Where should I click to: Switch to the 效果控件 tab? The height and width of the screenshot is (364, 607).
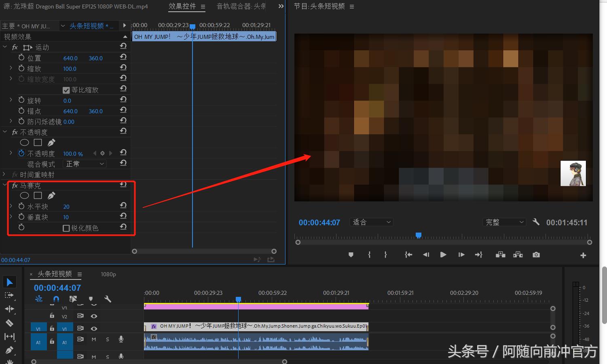pos(183,6)
